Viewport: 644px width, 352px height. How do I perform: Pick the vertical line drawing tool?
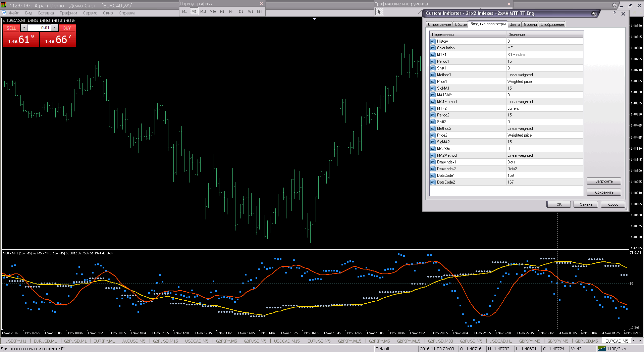coord(400,12)
